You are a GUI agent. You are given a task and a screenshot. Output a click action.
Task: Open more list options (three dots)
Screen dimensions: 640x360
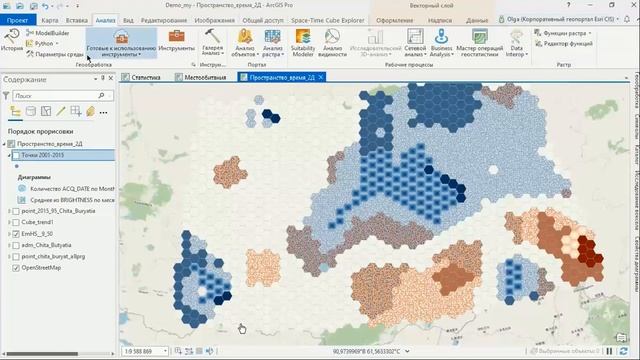104,113
